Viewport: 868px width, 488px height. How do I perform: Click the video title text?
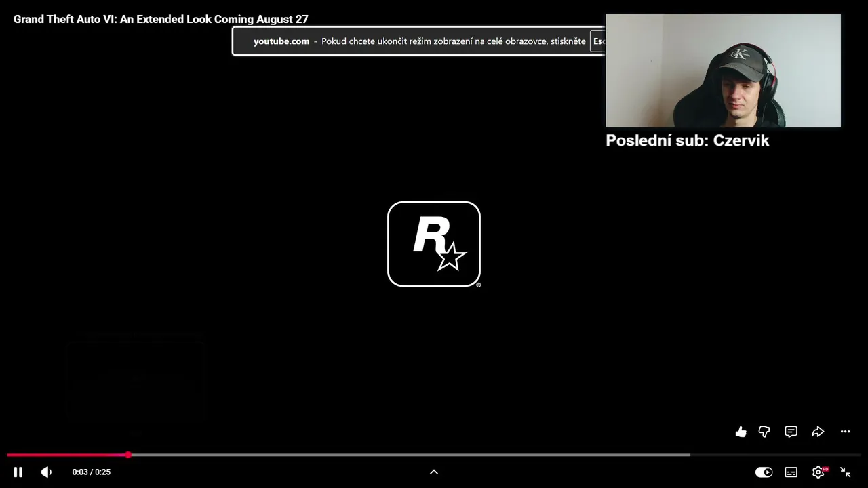[161, 20]
